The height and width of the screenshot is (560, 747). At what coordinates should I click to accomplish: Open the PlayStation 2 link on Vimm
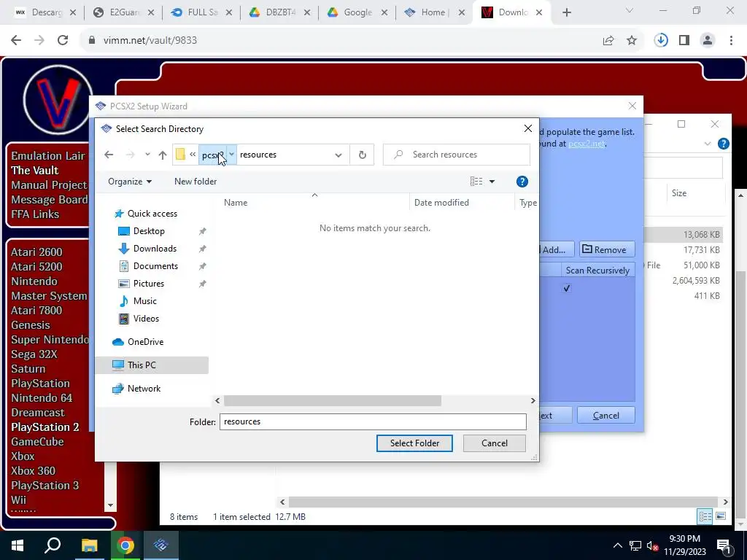click(45, 427)
